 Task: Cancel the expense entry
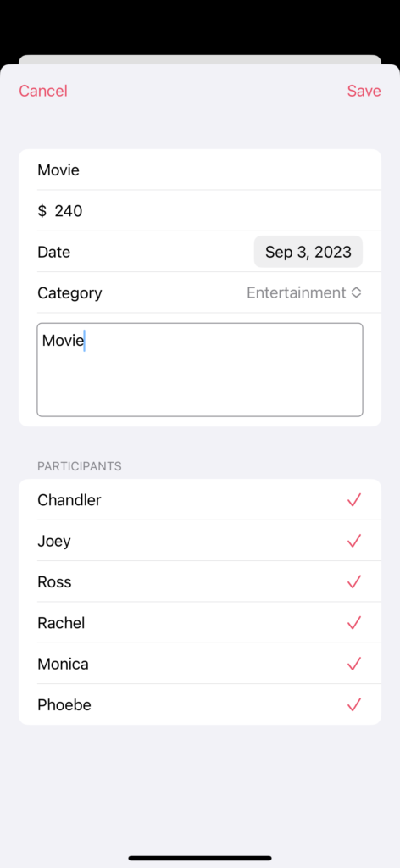click(x=43, y=91)
